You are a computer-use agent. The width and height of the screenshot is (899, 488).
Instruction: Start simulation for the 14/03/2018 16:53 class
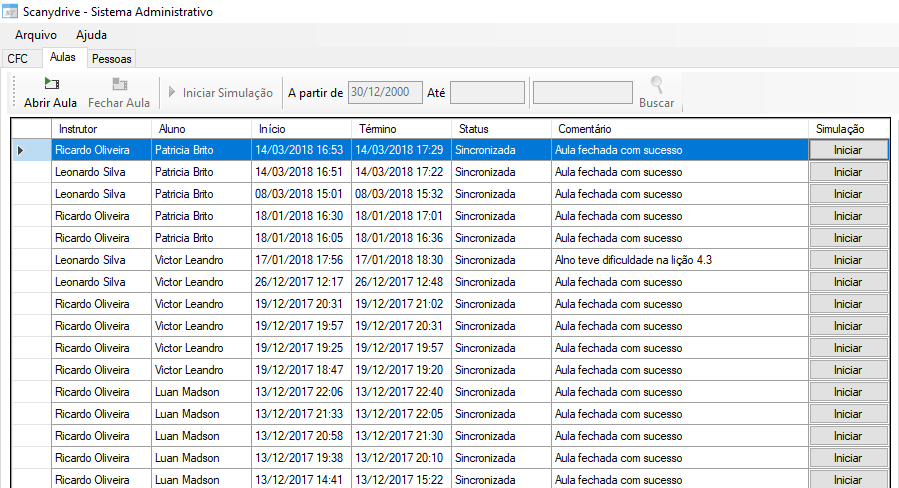pyautogui.click(x=847, y=150)
